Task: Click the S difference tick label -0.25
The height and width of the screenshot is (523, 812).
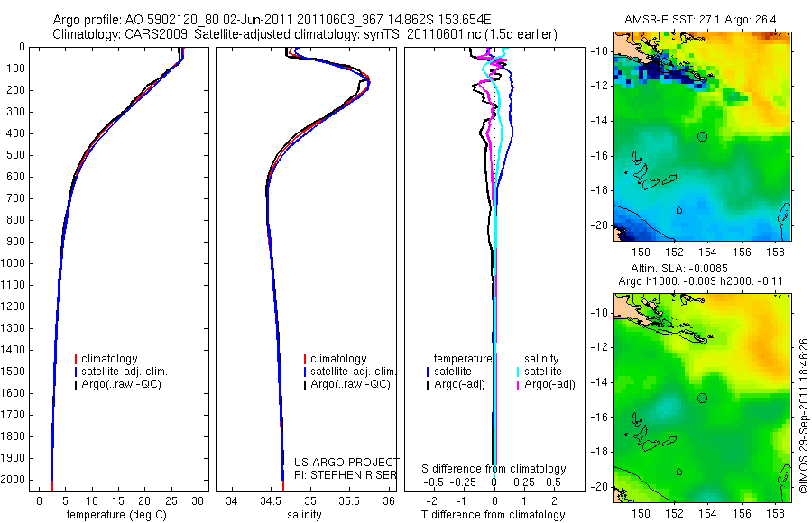Action: tap(464, 482)
